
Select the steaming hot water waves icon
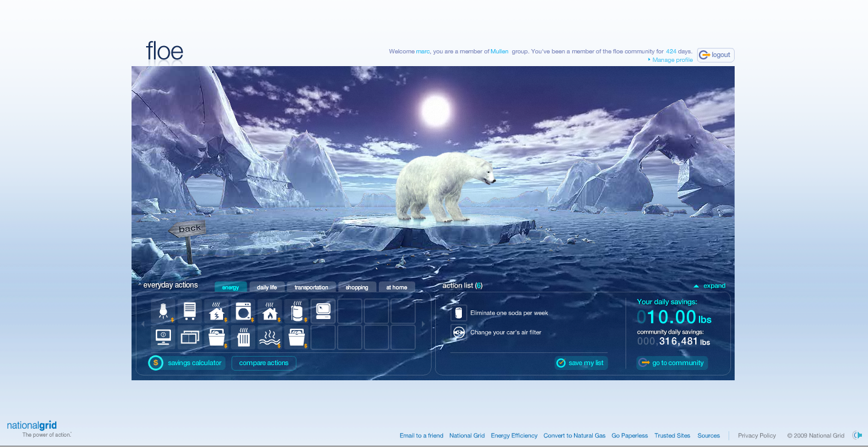pos(270,337)
